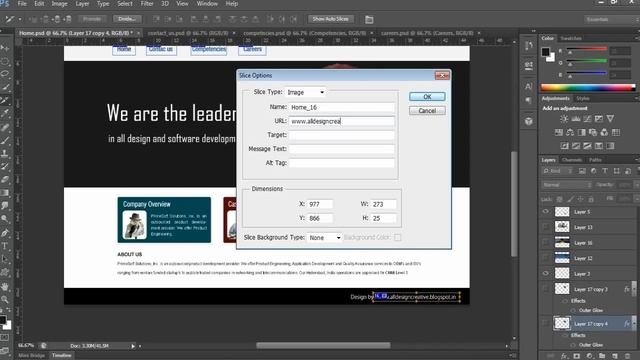Select the Lasso tool
The width and height of the screenshot is (640, 360).
pos(5,74)
